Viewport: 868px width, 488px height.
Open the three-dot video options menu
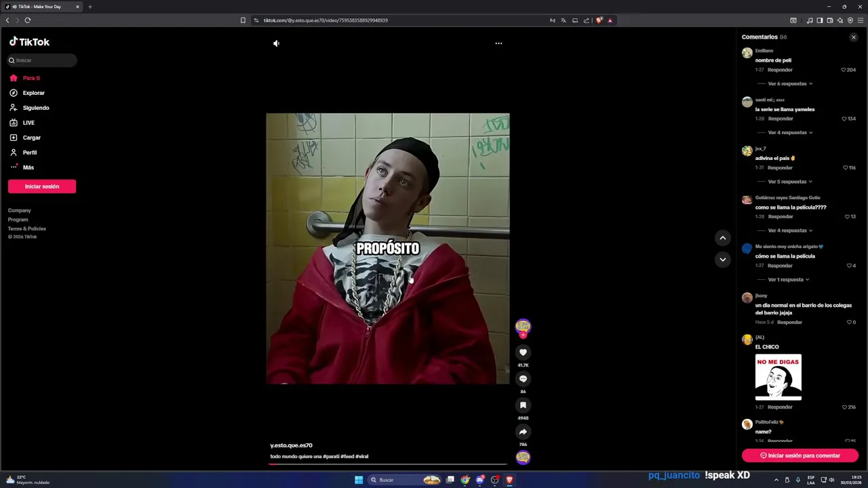point(498,43)
